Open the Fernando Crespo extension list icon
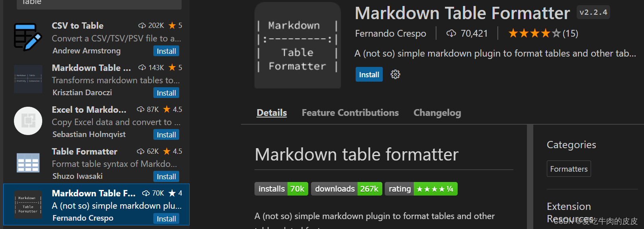 [x=28, y=205]
